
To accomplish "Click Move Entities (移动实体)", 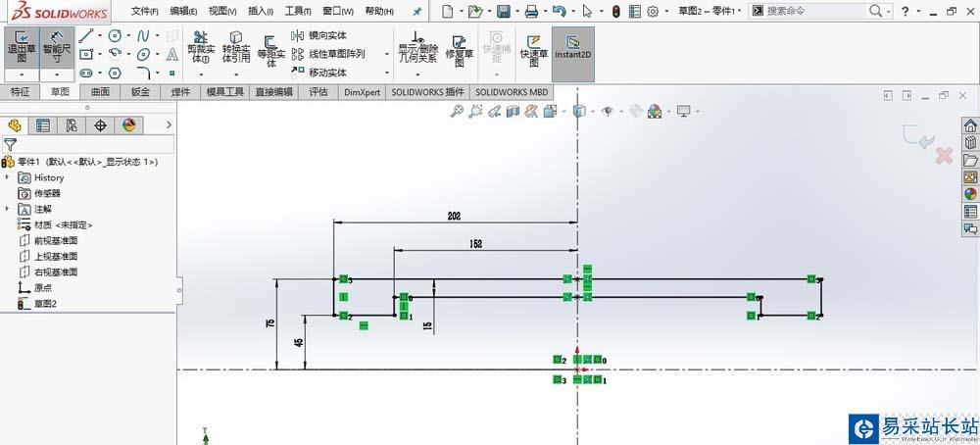I will point(319,73).
